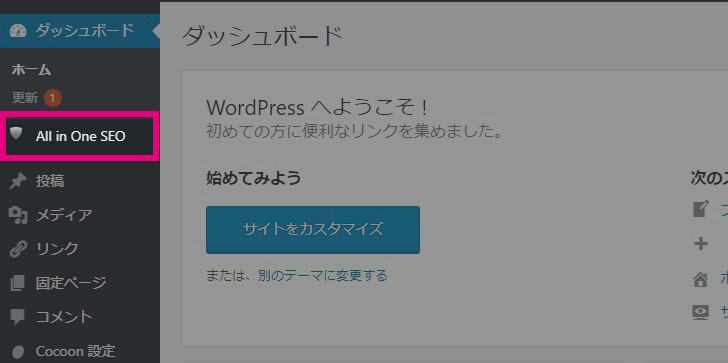Follow the 別のテーマに変更する link
Image resolution: width=728 pixels, height=363 pixels.
(323, 276)
